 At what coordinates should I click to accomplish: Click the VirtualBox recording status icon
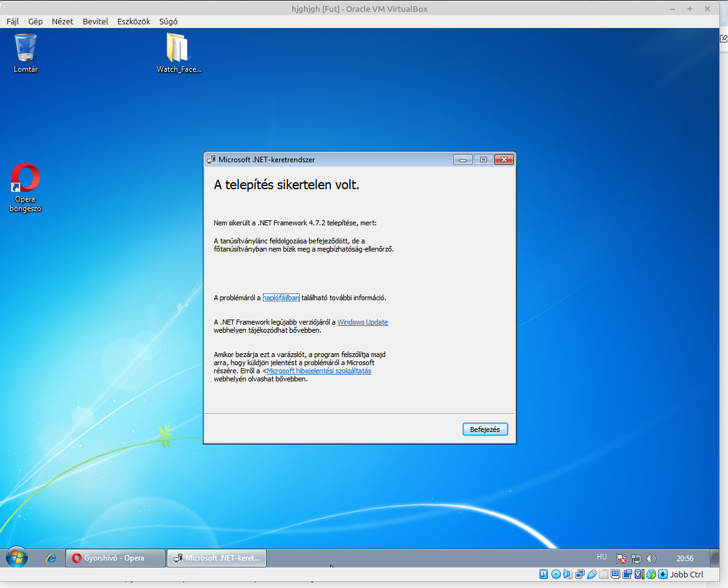pyautogui.click(x=627, y=574)
